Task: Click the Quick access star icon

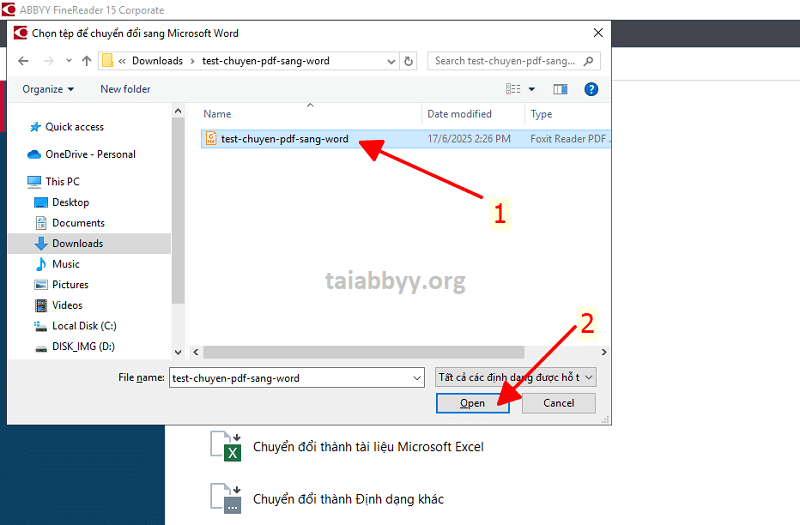Action: pyautogui.click(x=35, y=127)
